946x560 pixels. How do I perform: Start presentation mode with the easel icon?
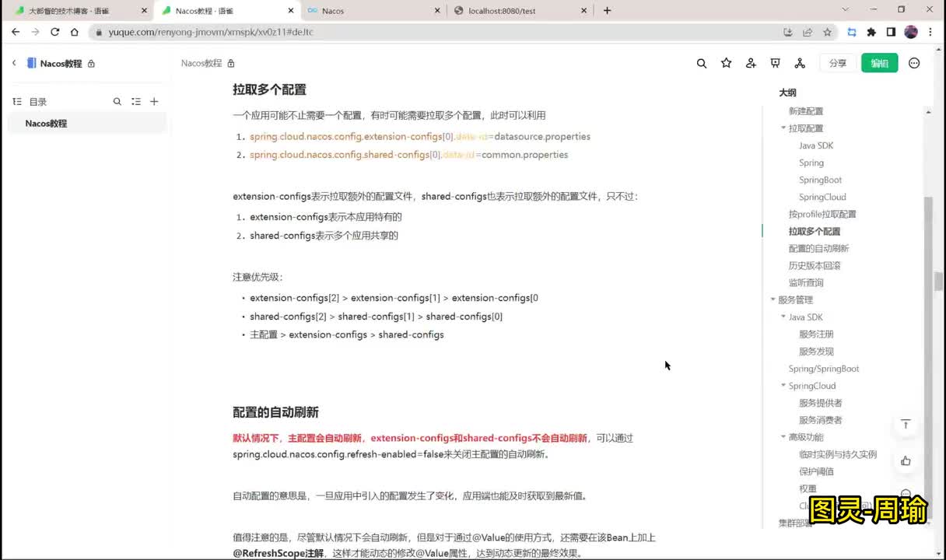tap(775, 64)
